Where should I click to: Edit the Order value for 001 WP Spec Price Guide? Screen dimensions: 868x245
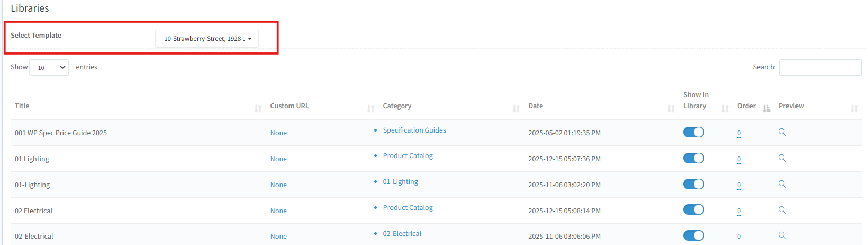(739, 133)
